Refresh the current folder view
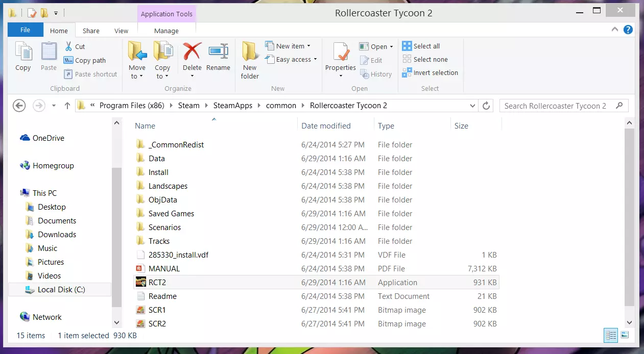The image size is (644, 354). pos(486,106)
